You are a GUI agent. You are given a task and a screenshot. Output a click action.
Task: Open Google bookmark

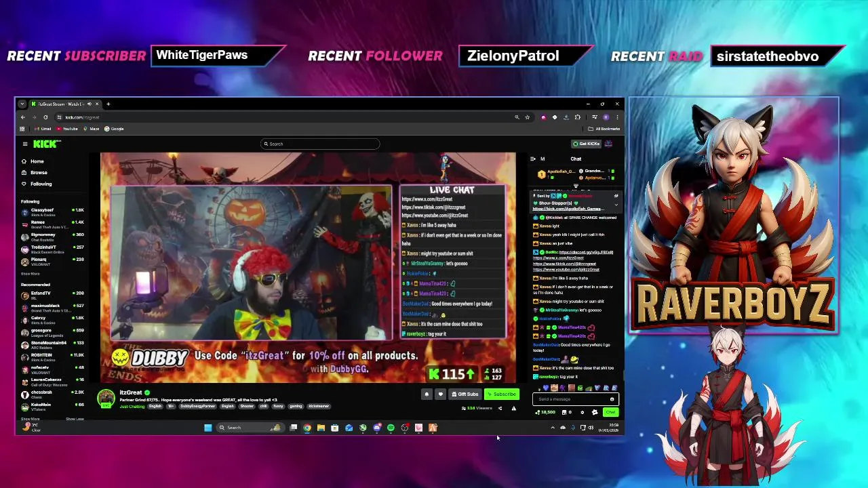[x=114, y=129]
